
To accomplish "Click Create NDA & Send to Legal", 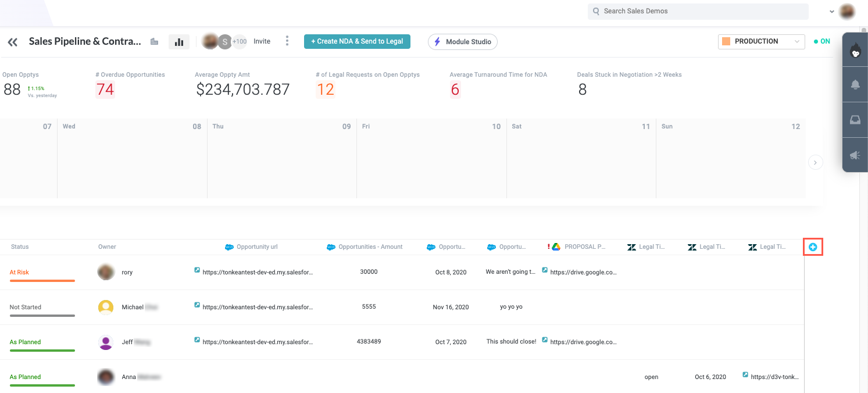I will point(357,41).
